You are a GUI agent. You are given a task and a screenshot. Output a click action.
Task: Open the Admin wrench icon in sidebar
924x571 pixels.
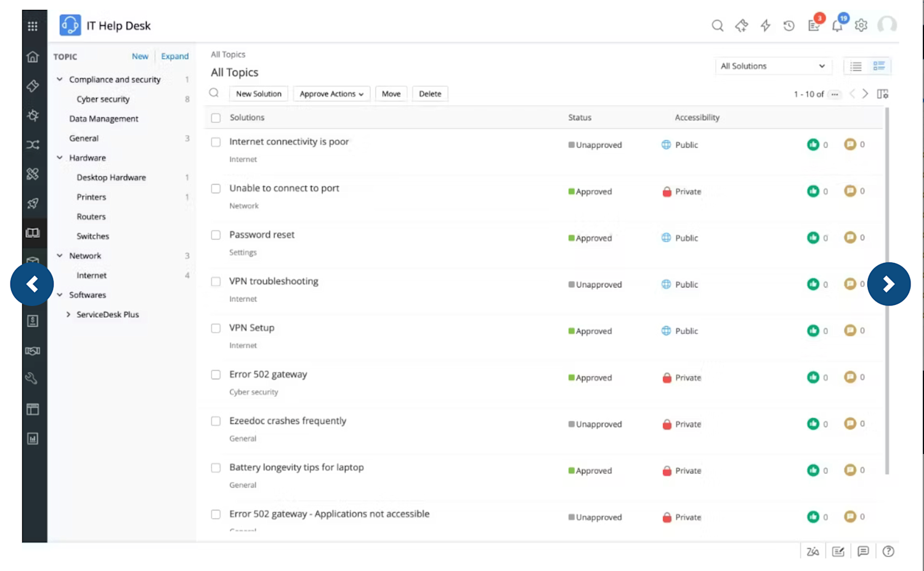[33, 379]
